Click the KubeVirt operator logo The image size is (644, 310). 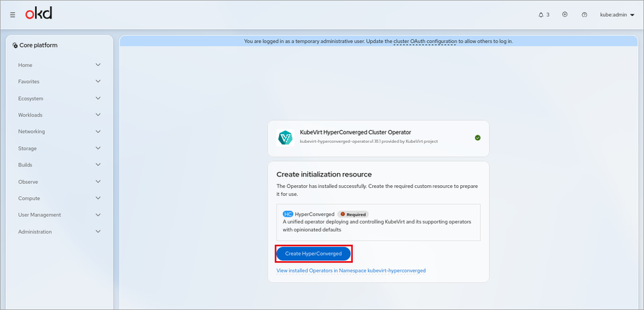285,138
